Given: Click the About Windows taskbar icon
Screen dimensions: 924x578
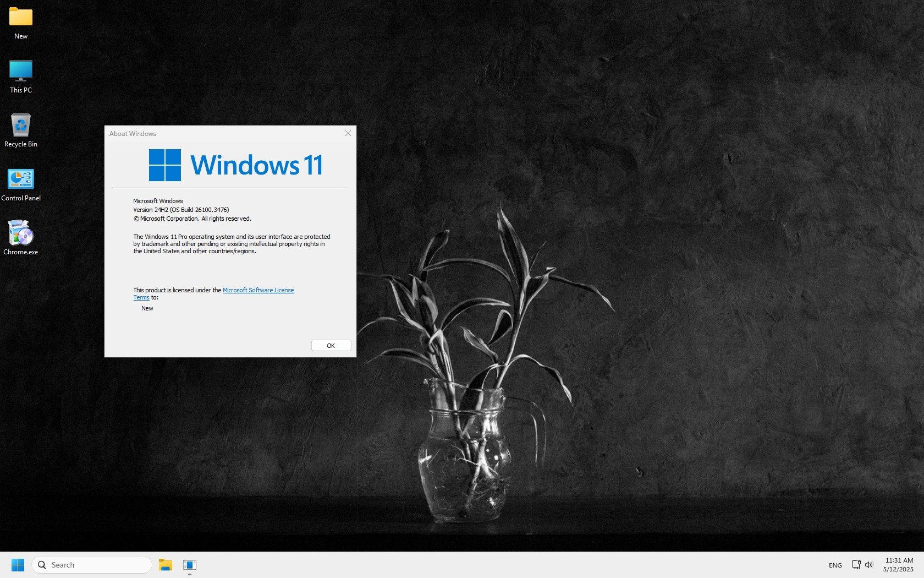Looking at the screenshot, I should 190,565.
